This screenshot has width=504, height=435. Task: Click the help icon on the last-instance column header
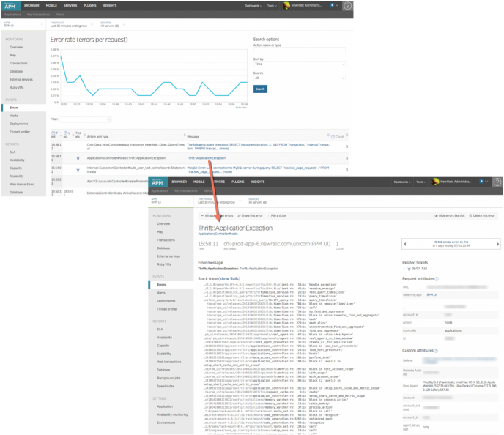tap(65, 133)
